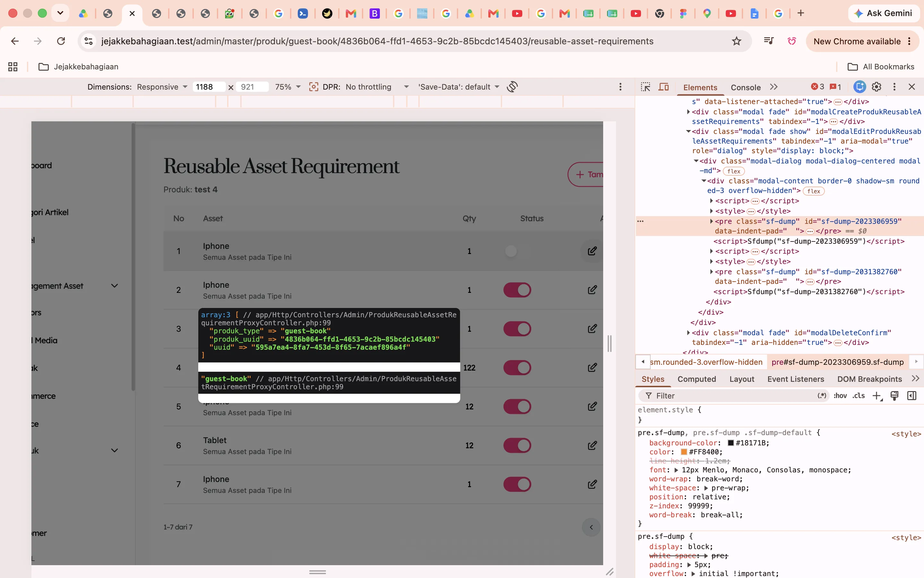Open the Dimensions Responsive dropdown
Viewport: 924px width, 578px height.
(162, 87)
